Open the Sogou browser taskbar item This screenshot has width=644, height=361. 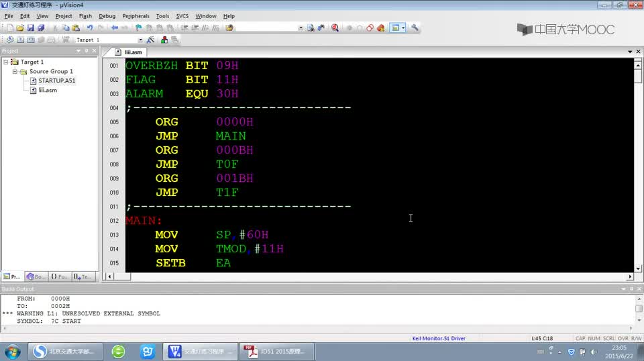(x=65, y=352)
